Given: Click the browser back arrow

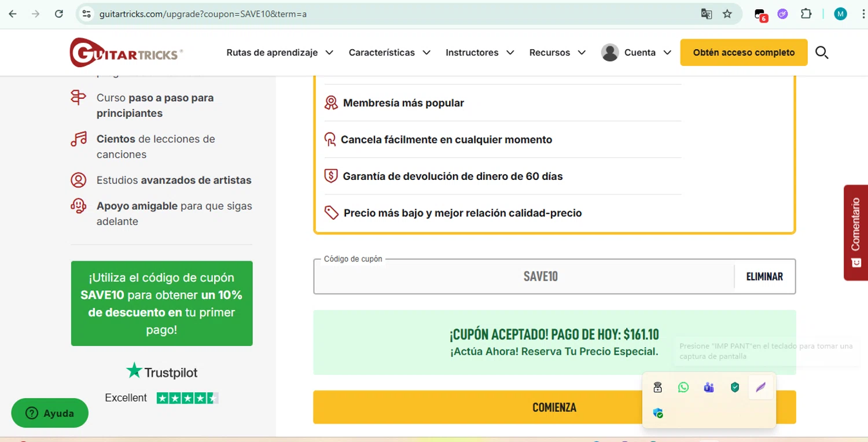Looking at the screenshot, I should 13,14.
